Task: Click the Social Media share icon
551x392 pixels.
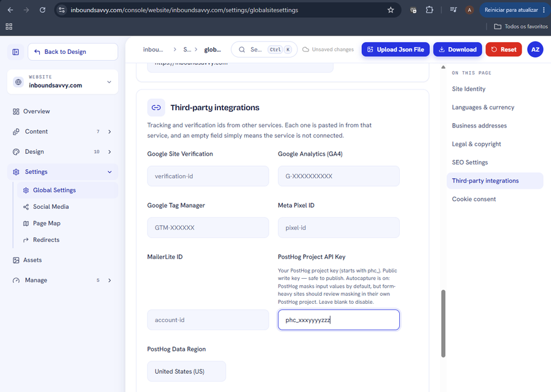Action: (x=26, y=207)
